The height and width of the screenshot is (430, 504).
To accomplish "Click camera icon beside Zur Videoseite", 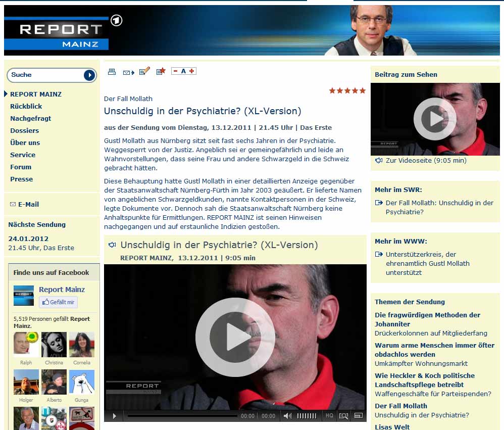I will 379,161.
